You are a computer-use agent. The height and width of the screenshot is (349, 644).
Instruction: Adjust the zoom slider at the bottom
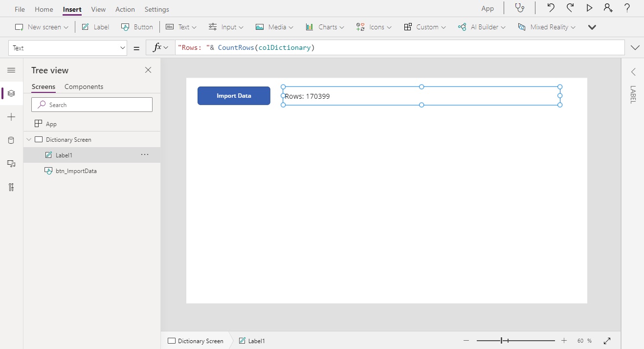tap(502, 340)
